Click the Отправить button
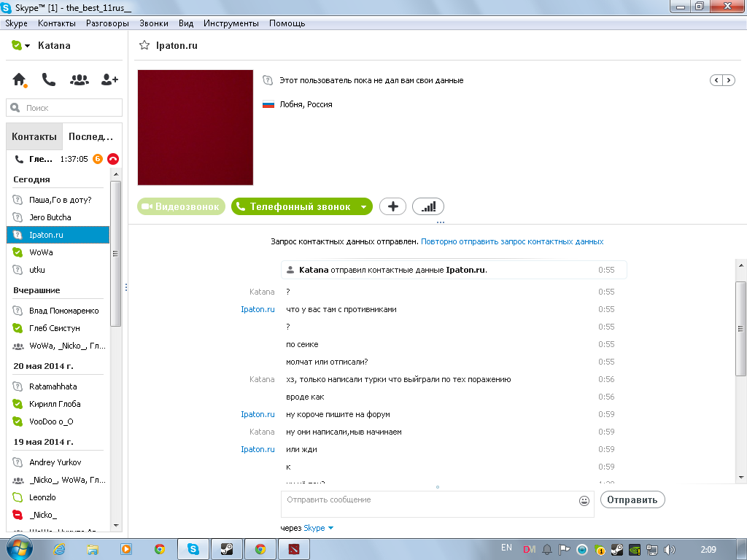This screenshot has width=747, height=560. [x=632, y=500]
